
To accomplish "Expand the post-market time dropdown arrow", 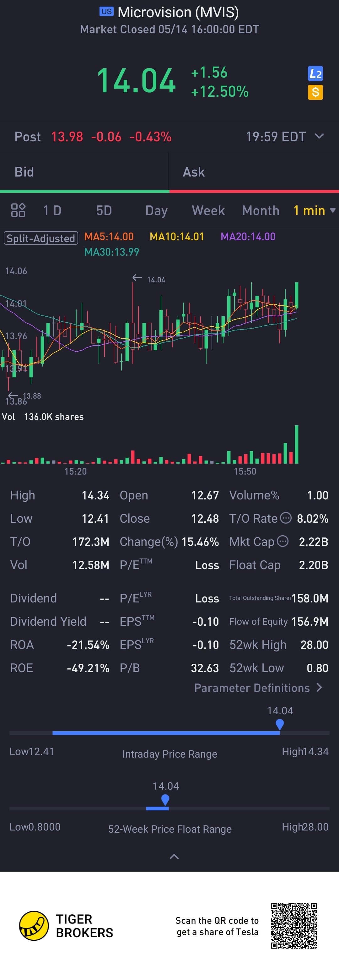I will tap(319, 136).
